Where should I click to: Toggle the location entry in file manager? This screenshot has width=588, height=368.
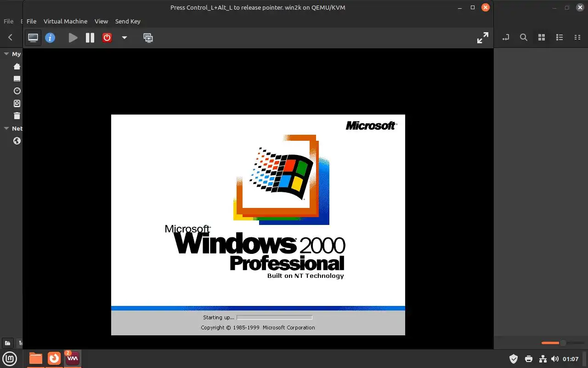tap(506, 38)
